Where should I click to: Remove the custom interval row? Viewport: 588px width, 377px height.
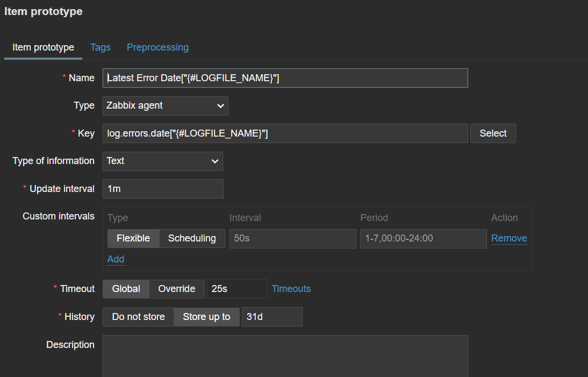tap(509, 238)
